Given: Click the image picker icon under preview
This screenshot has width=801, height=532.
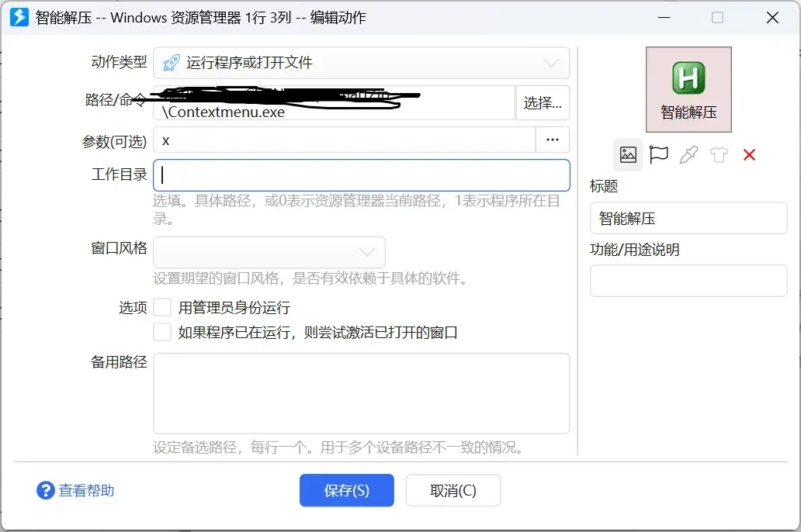Looking at the screenshot, I should coord(628,154).
